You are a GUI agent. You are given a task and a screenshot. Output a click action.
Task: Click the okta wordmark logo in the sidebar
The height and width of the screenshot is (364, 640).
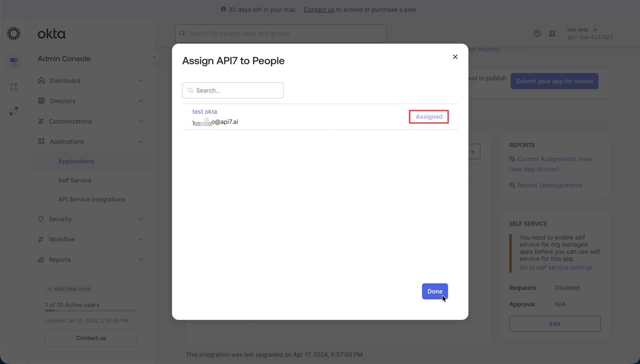tap(52, 33)
